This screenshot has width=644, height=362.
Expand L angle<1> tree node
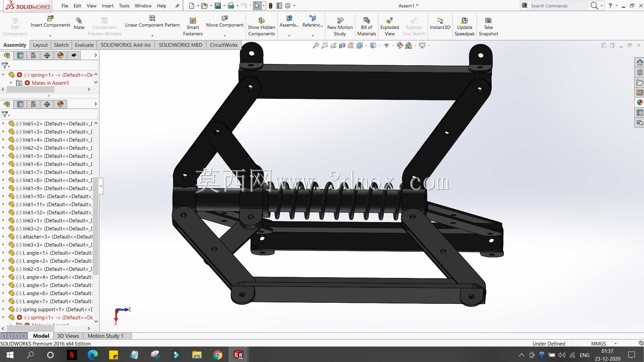[3, 253]
